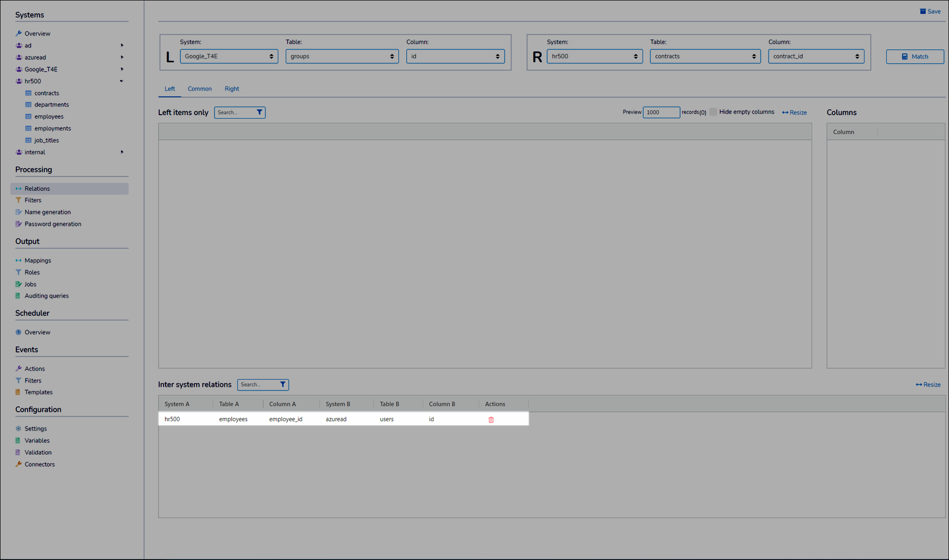Open Password generation in Processing
The height and width of the screenshot is (560, 949).
(53, 224)
